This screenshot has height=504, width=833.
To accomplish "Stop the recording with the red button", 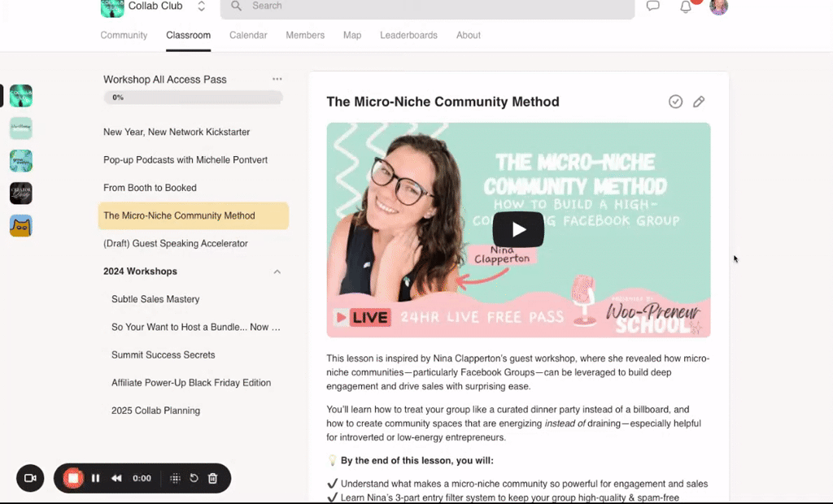I will point(73,478).
